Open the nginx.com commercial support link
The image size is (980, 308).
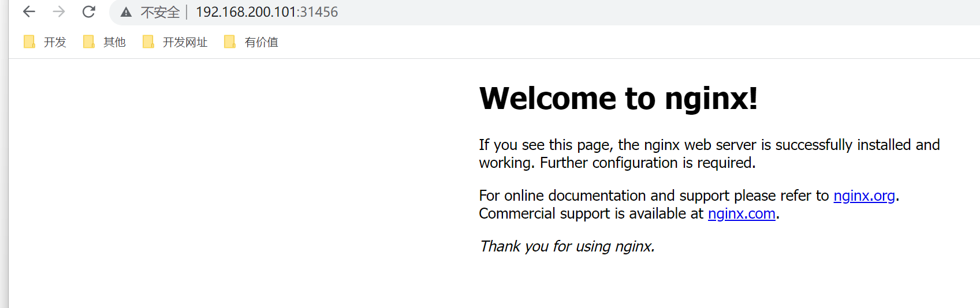coord(741,213)
